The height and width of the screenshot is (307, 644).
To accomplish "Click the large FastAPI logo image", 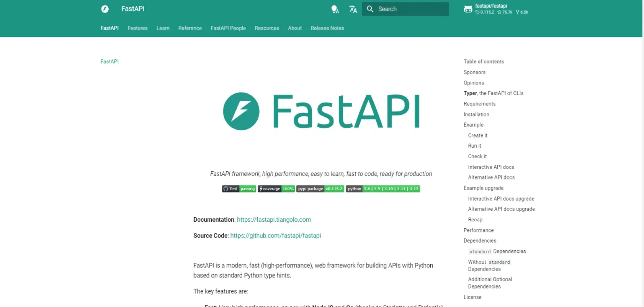I will click(x=321, y=111).
